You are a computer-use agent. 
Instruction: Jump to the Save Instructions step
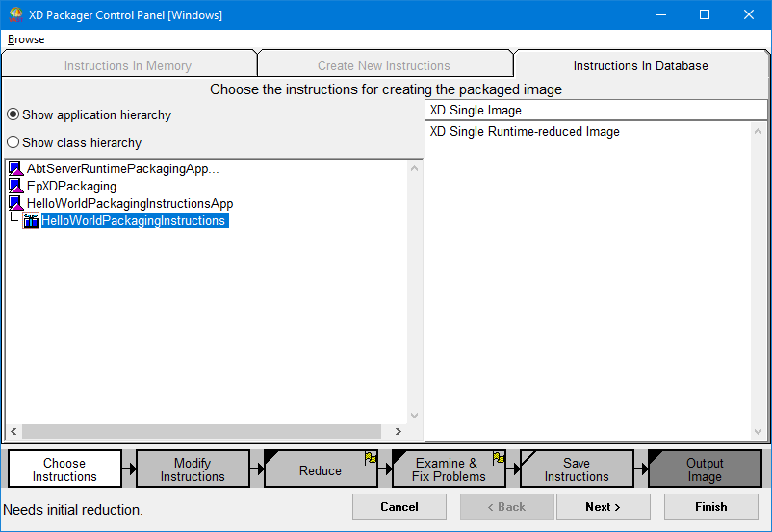click(x=577, y=469)
